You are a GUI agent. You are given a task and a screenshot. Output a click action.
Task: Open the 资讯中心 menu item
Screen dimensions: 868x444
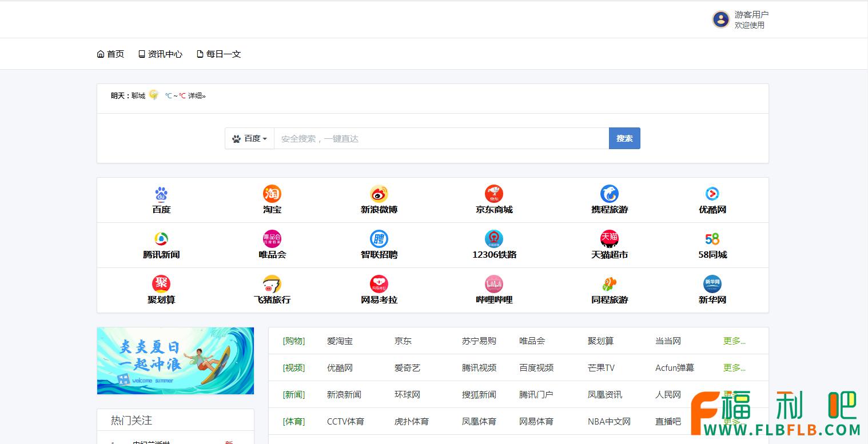[160, 54]
